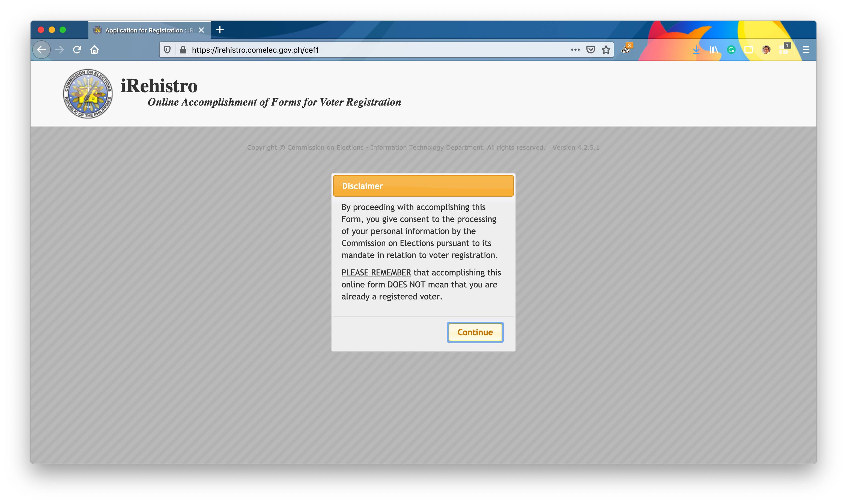This screenshot has height=504, width=847.
Task: Open the Firefox account avatar icon
Action: pos(766,50)
